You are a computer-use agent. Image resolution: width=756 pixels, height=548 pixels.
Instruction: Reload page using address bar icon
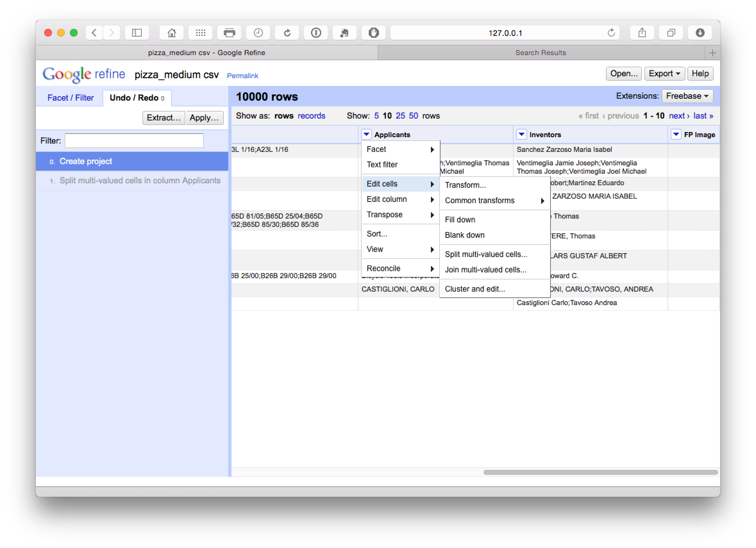(x=611, y=33)
